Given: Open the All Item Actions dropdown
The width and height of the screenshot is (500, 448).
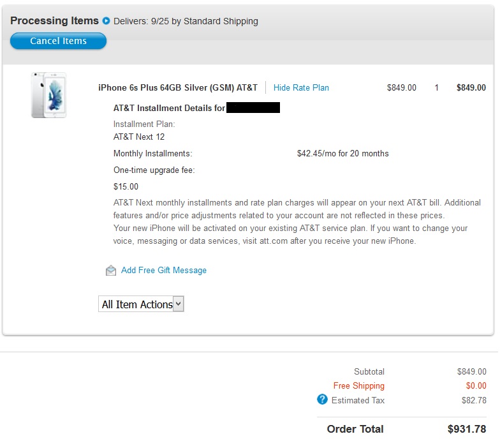Looking at the screenshot, I should tap(141, 304).
